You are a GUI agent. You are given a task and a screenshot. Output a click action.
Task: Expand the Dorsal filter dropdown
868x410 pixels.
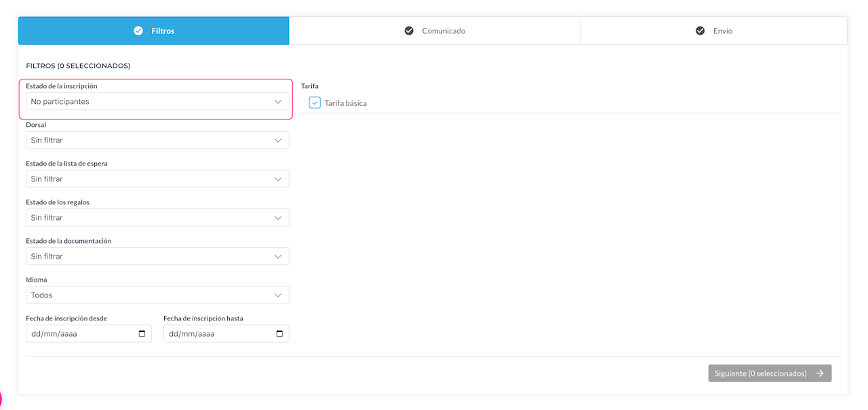(x=157, y=141)
